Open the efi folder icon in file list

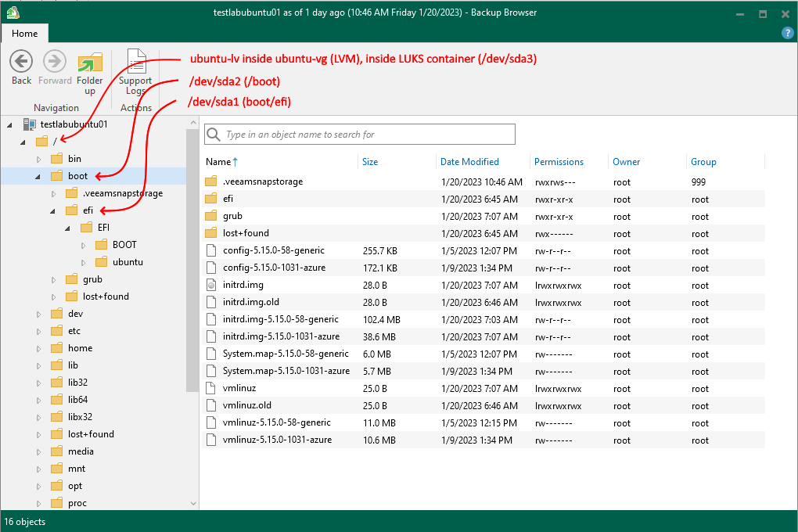(x=210, y=199)
